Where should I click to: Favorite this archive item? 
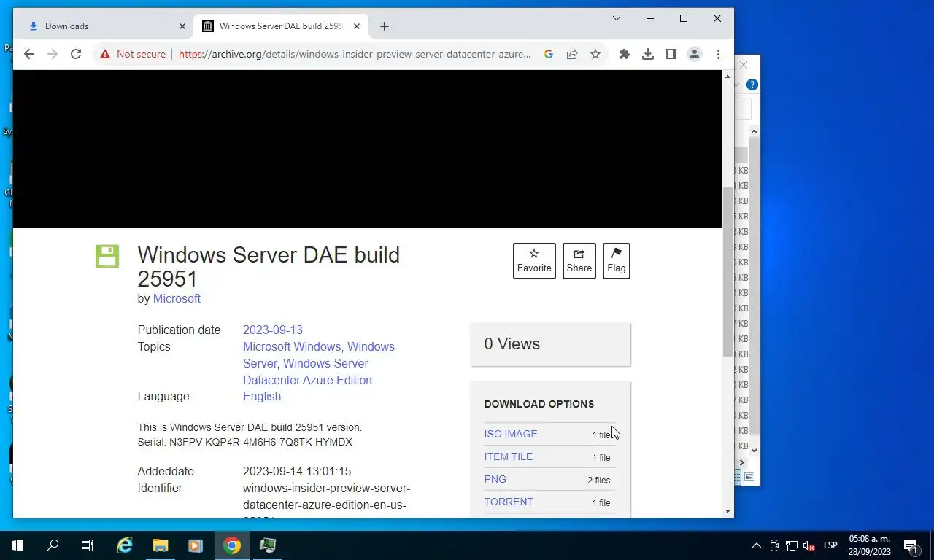pos(534,261)
